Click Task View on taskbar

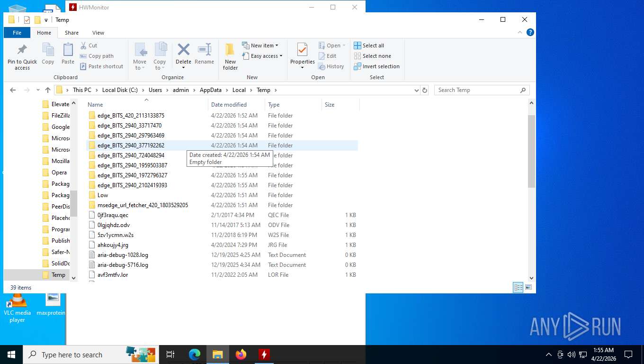tap(170, 355)
